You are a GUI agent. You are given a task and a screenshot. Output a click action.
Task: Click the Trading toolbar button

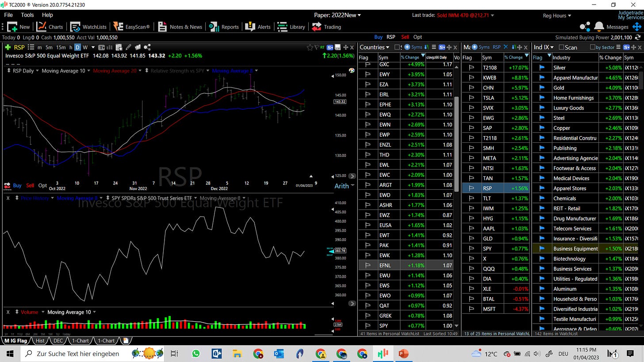coord(326,27)
